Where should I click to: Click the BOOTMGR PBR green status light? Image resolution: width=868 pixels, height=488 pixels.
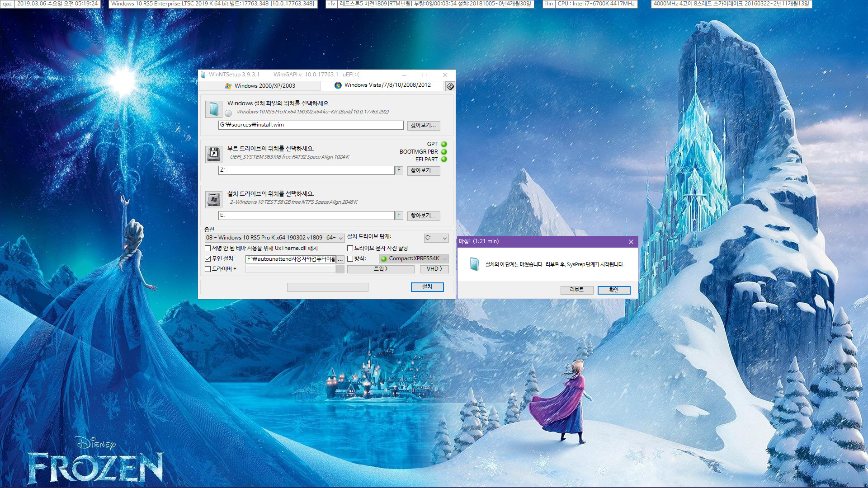(444, 152)
